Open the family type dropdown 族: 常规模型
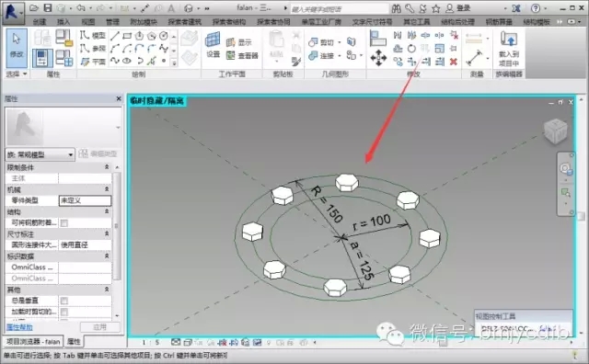The width and height of the screenshot is (589, 364). [x=40, y=154]
